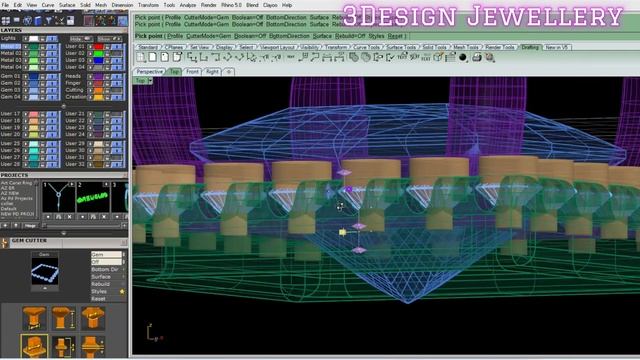640x360 pixels.
Task: Open the Surface menu
Action: point(67,5)
